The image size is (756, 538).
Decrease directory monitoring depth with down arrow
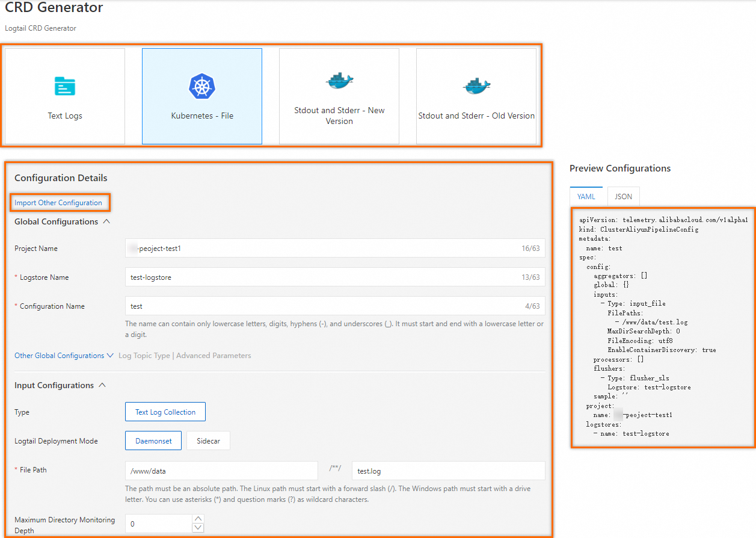coord(198,528)
